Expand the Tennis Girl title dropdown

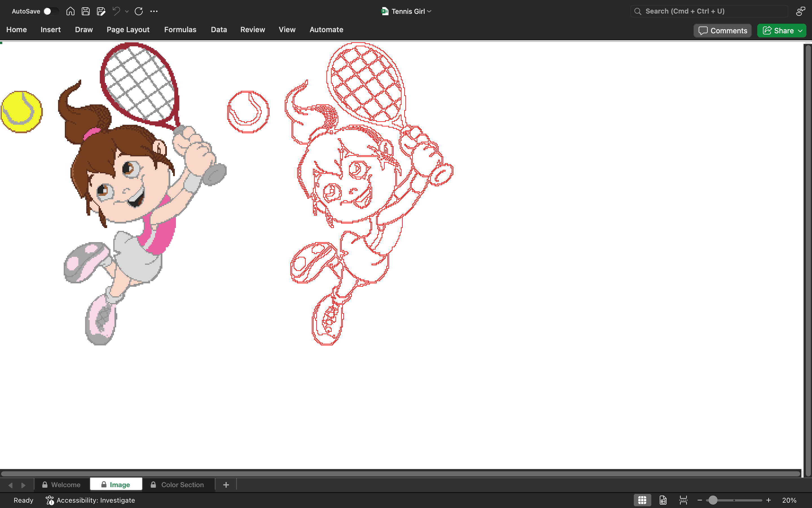[429, 11]
